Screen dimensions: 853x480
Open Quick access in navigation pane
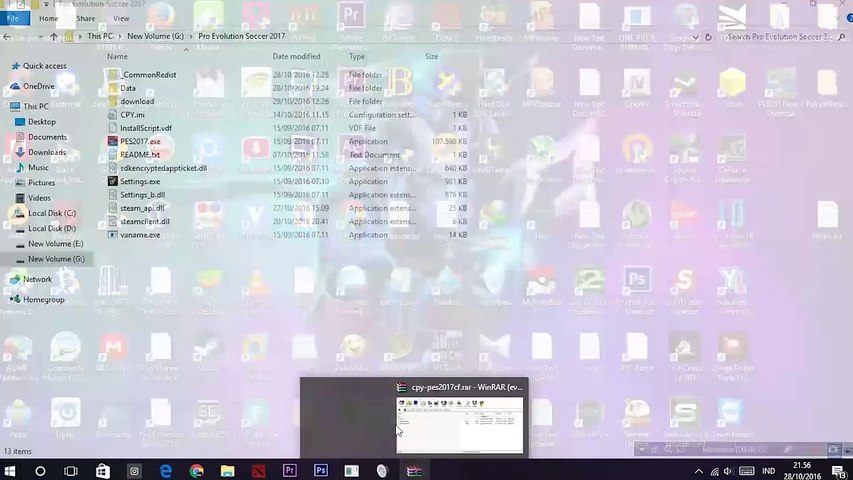click(44, 66)
